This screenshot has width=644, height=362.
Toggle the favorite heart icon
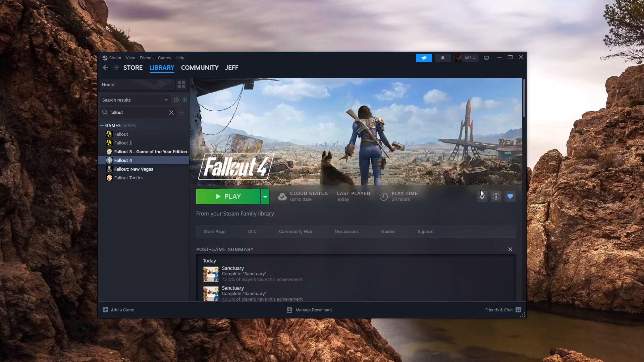pyautogui.click(x=510, y=197)
